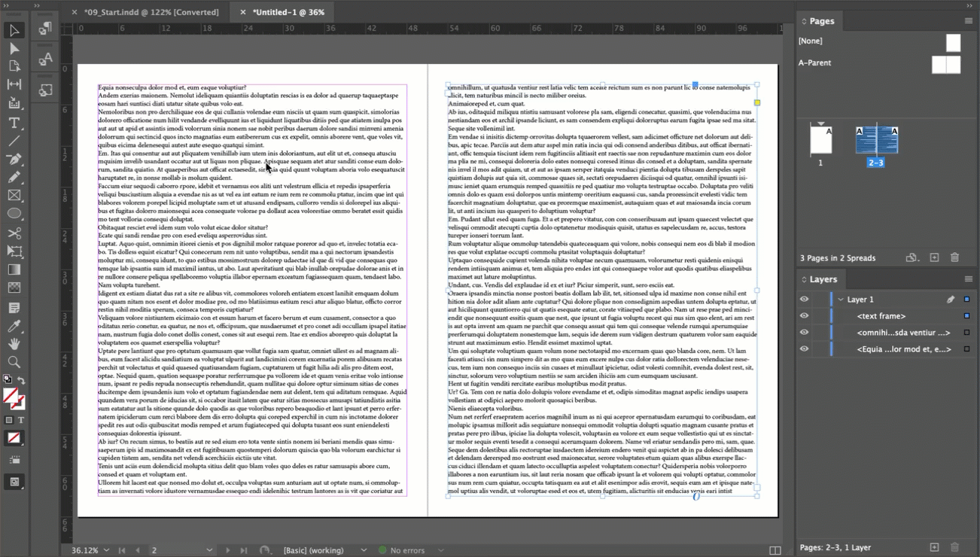This screenshot has height=557, width=980.
Task: Delete selected pages trash icon
Action: [954, 257]
